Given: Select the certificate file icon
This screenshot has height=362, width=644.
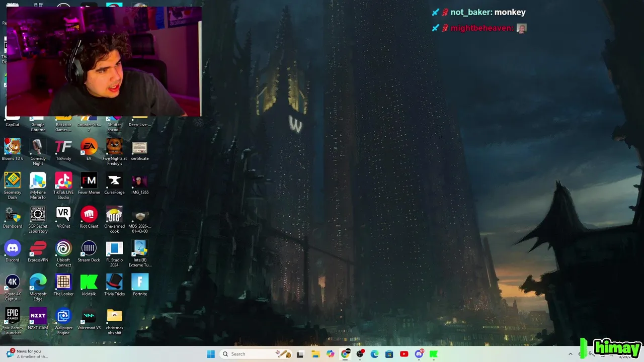Looking at the screenshot, I should point(140,150).
